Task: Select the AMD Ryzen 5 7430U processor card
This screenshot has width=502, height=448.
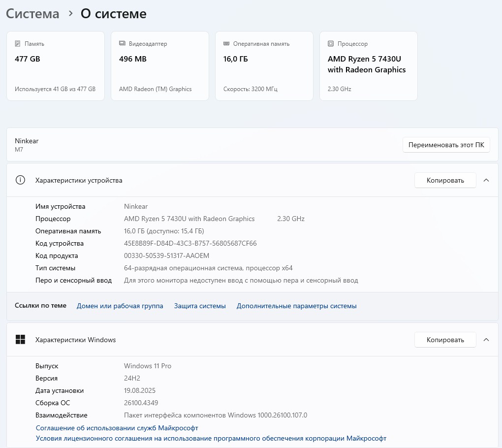Action: tap(369, 66)
